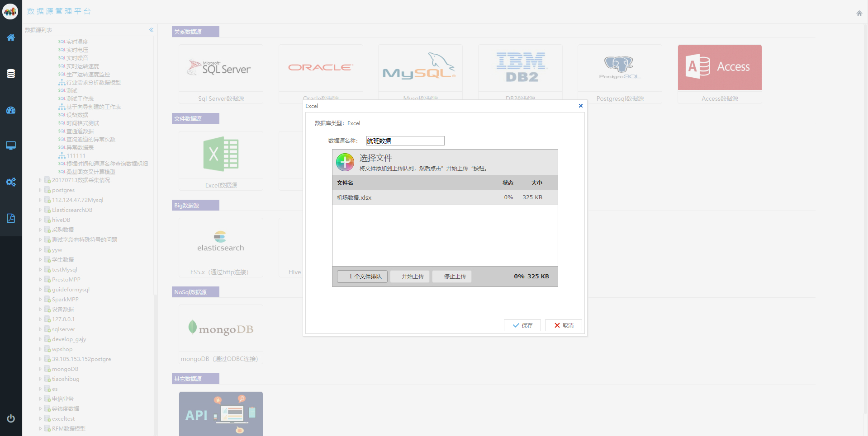Select the guideformysql data source

(x=71, y=290)
